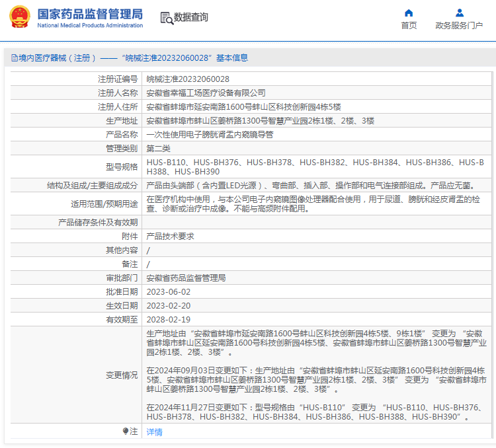
Task: Go to 首页 via the house icon
Action: coord(409,13)
